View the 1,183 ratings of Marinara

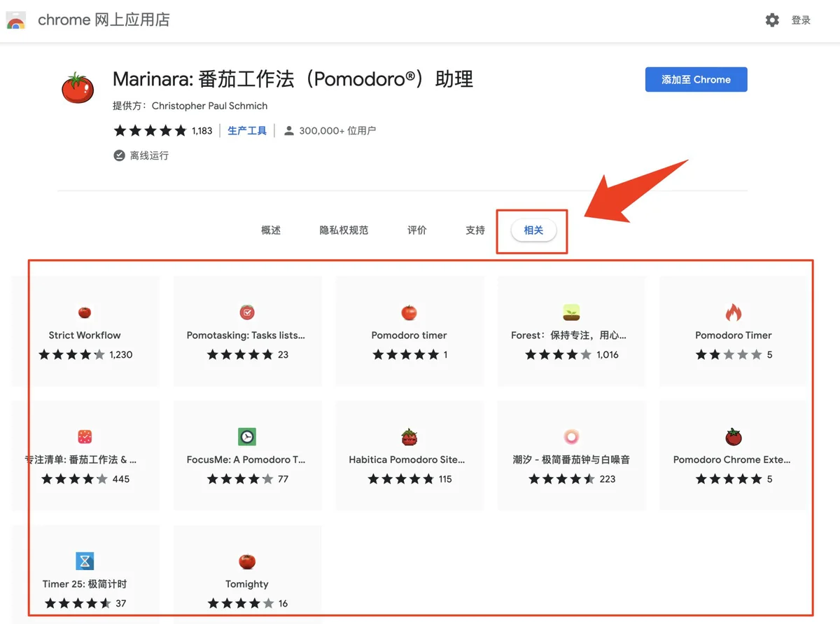point(202,130)
